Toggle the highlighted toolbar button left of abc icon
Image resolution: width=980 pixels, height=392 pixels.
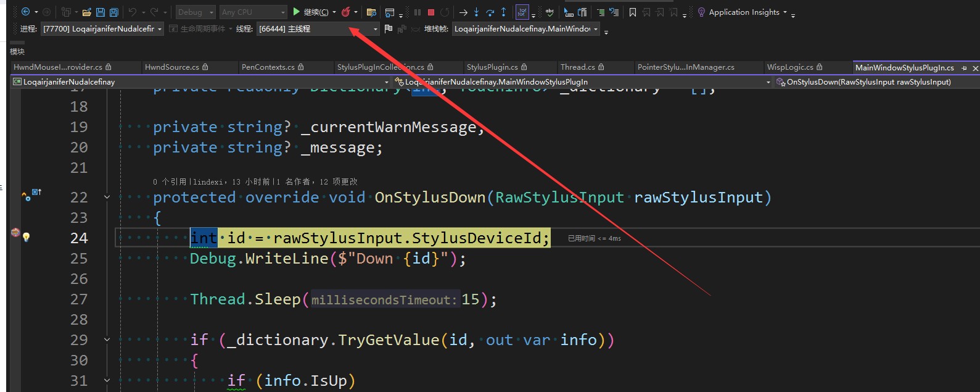[522, 12]
